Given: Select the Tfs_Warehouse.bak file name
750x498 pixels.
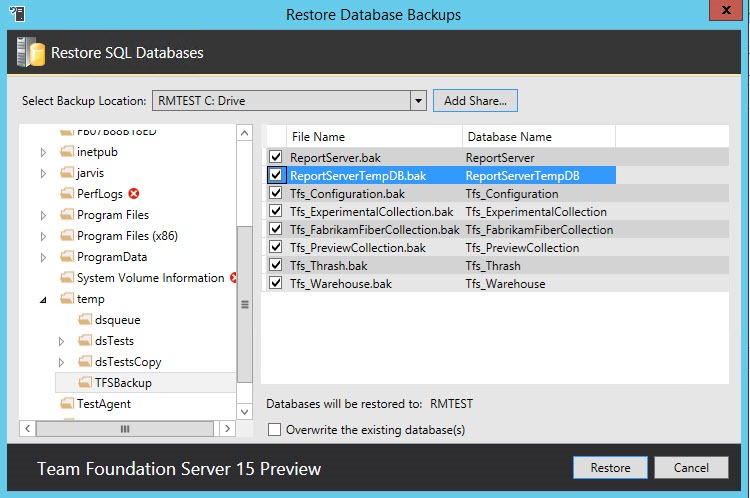Looking at the screenshot, I should pos(341,284).
